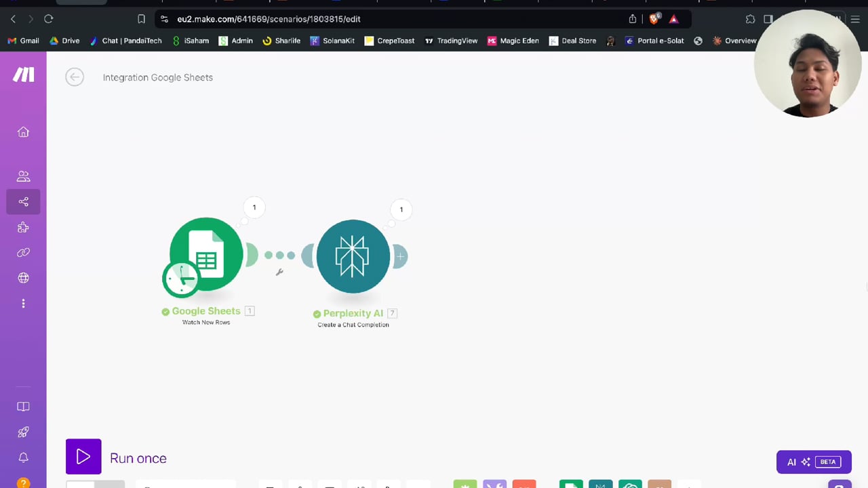Screen dimensions: 868x488
Task: Click the Make logo in sidebar
Action: point(23,75)
